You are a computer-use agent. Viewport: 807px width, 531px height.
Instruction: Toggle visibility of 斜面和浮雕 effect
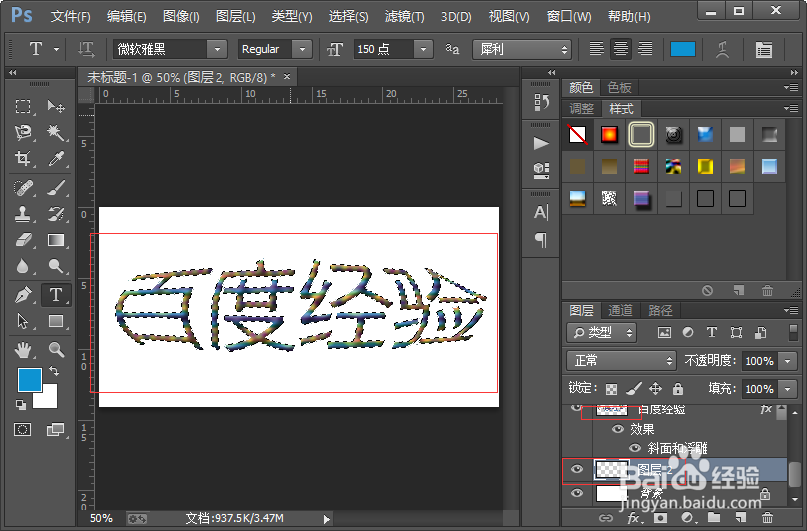pos(635,448)
